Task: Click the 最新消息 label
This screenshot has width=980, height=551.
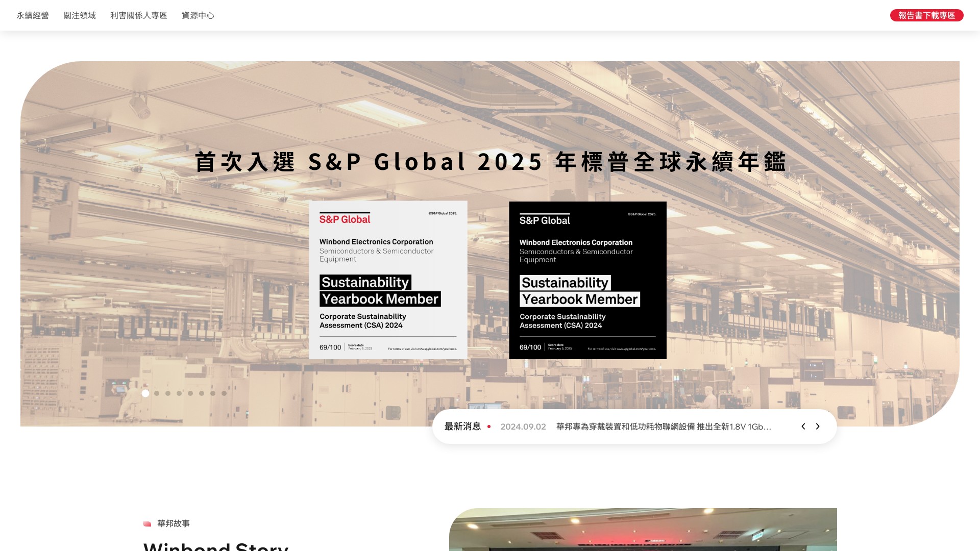Action: 462,427
